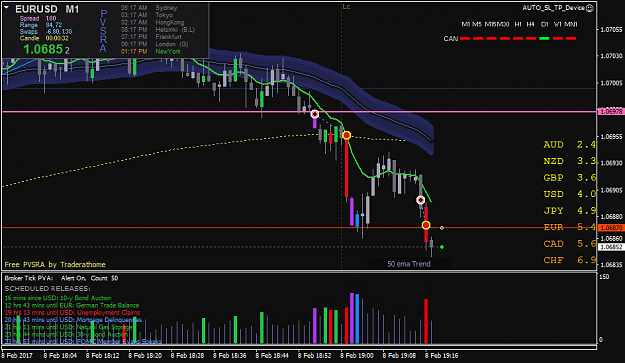Click the NZD currency strength entry
Image resolution: width=625 pixels, height=363 pixels.
click(x=570, y=161)
